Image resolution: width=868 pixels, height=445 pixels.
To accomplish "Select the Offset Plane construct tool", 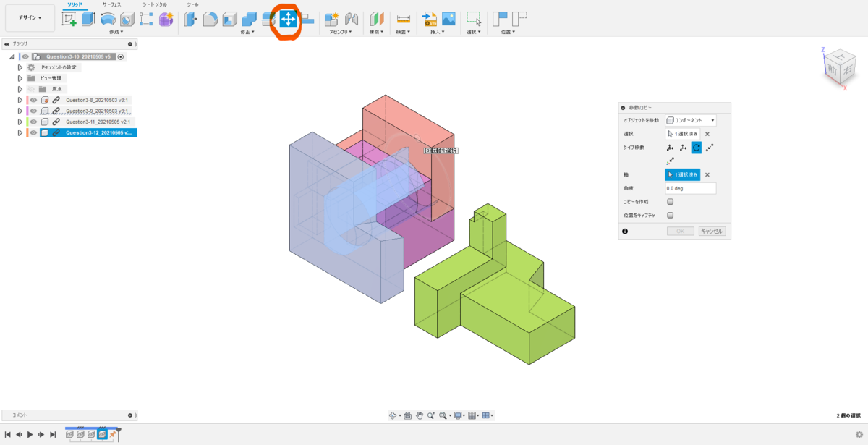I will tap(377, 20).
